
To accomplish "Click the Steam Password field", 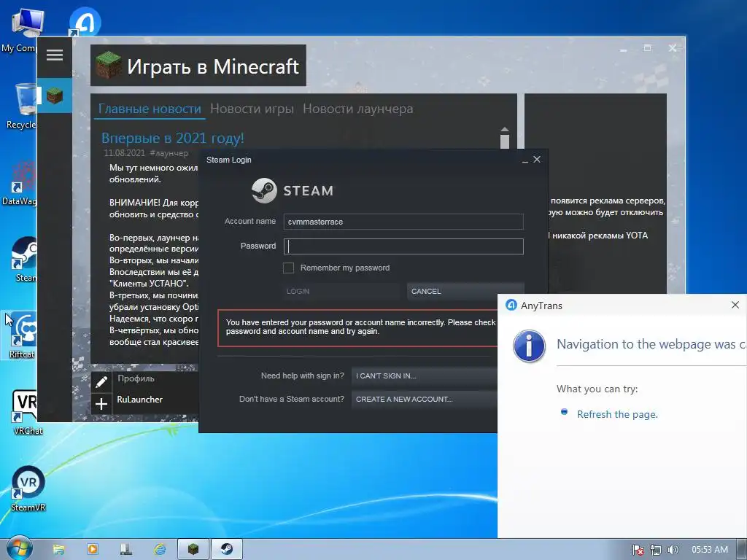I will [403, 246].
